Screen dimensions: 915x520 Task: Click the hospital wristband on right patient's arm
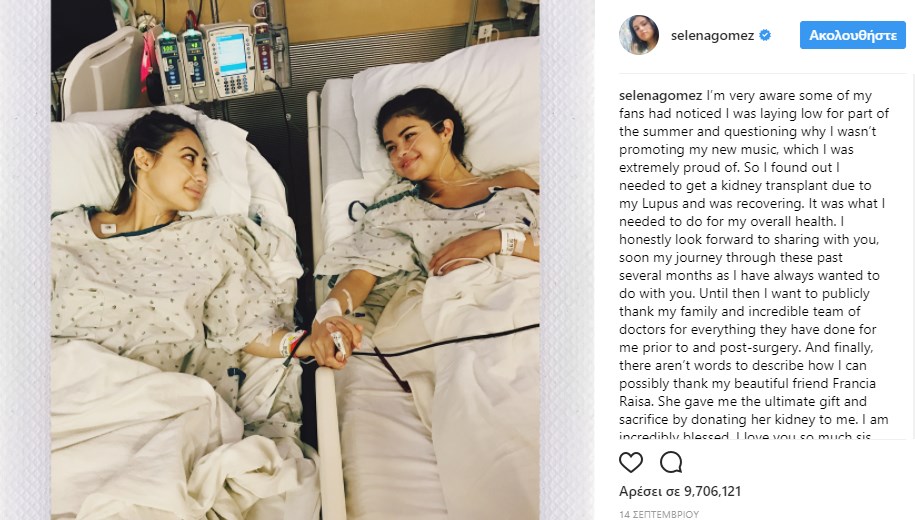(512, 242)
